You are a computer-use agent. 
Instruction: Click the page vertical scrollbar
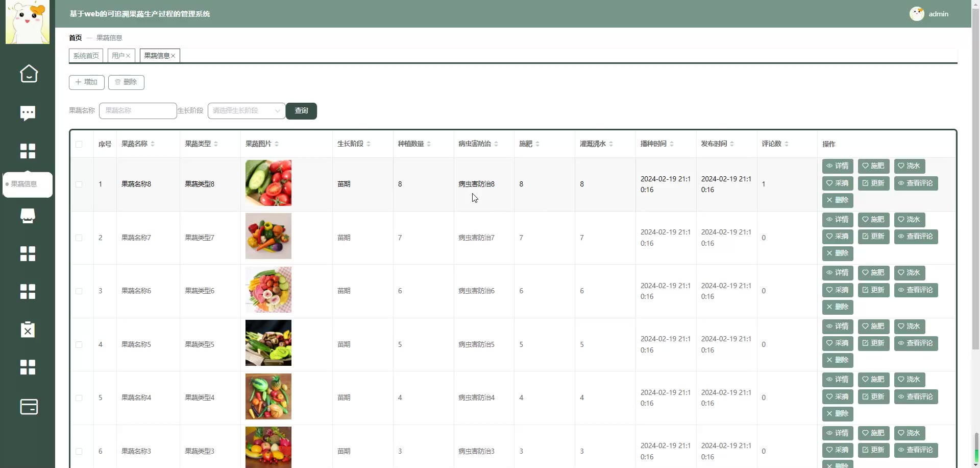976,179
